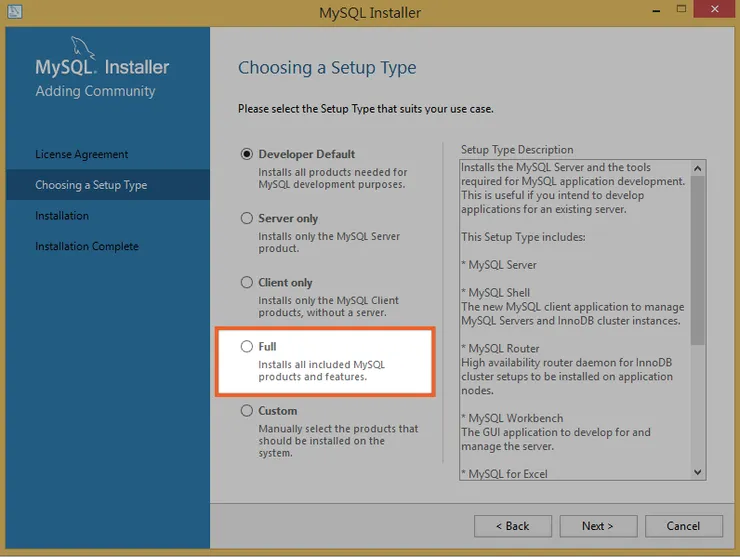Image resolution: width=740 pixels, height=557 pixels.
Task: Click the "Setup Type Description" heading
Action: coord(517,150)
